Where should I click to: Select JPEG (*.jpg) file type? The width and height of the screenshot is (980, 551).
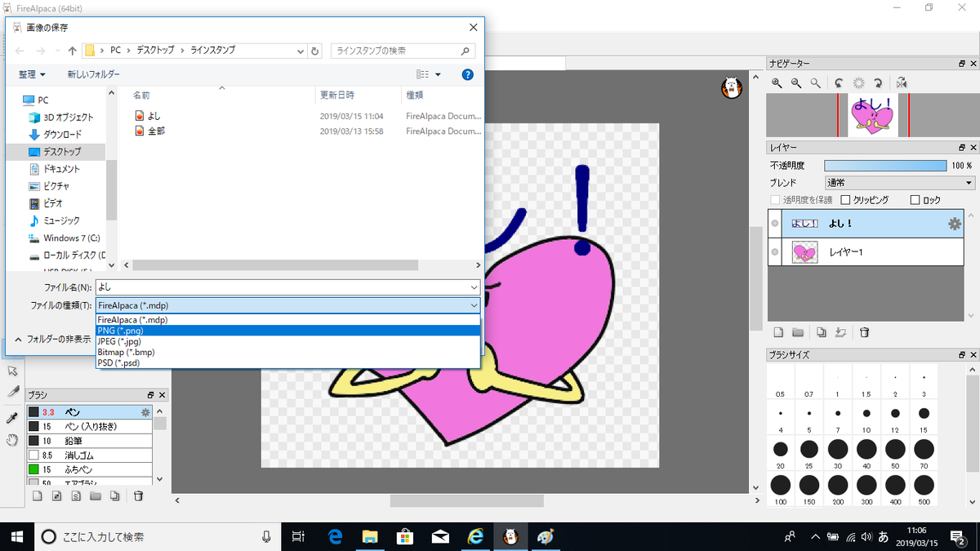(288, 341)
